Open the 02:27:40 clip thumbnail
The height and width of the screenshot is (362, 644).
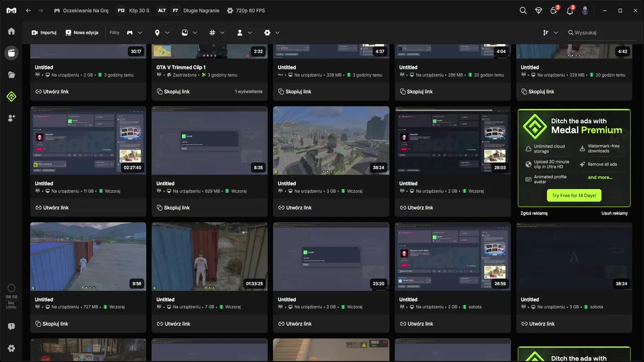[x=88, y=140]
